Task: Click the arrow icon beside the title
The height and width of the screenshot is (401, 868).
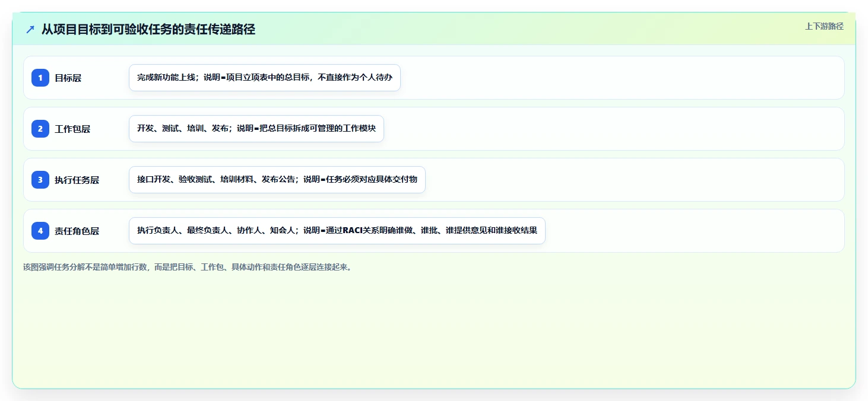Action: point(30,30)
